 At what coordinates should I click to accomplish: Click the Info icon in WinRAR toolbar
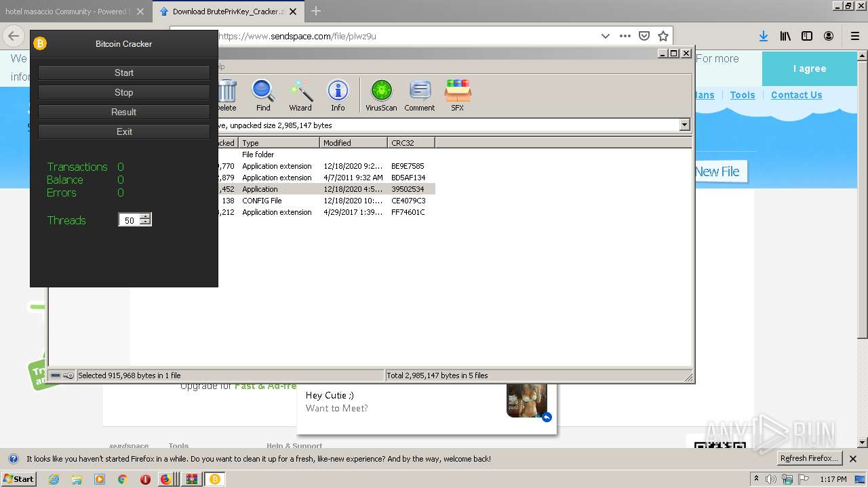tap(338, 95)
